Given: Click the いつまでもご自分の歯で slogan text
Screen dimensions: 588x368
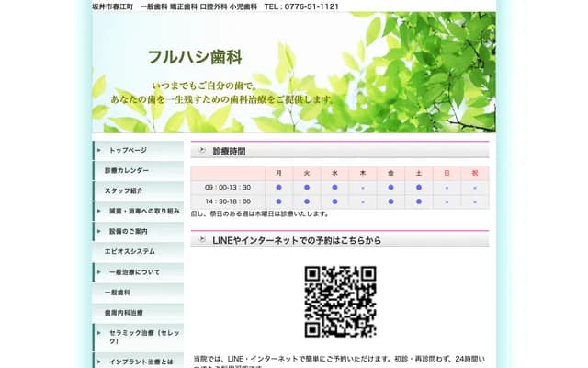Looking at the screenshot, I should pos(205,86).
